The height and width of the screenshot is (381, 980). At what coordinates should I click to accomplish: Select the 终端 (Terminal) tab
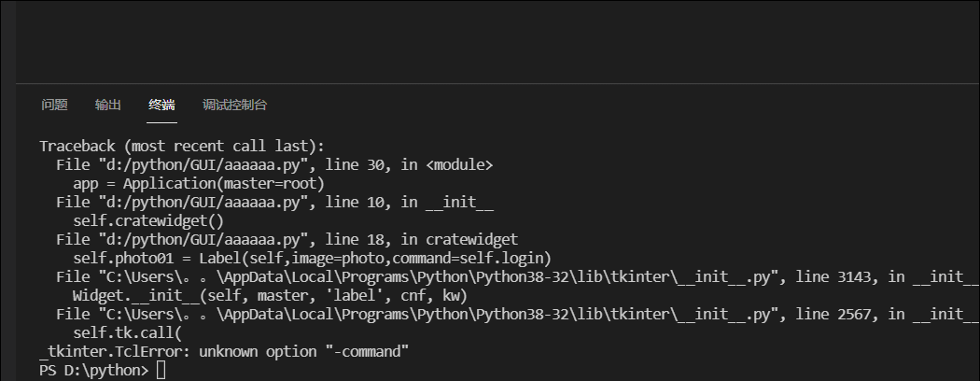tap(161, 106)
